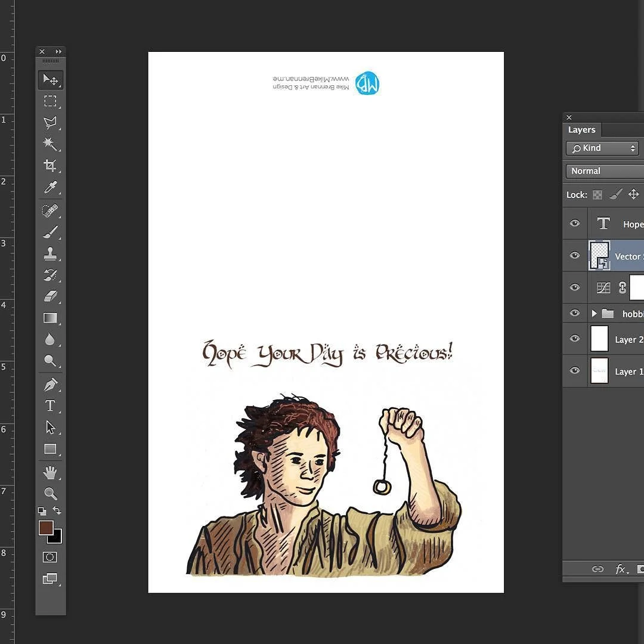
Task: Select the Clone Stamp tool
Action: coord(51,253)
